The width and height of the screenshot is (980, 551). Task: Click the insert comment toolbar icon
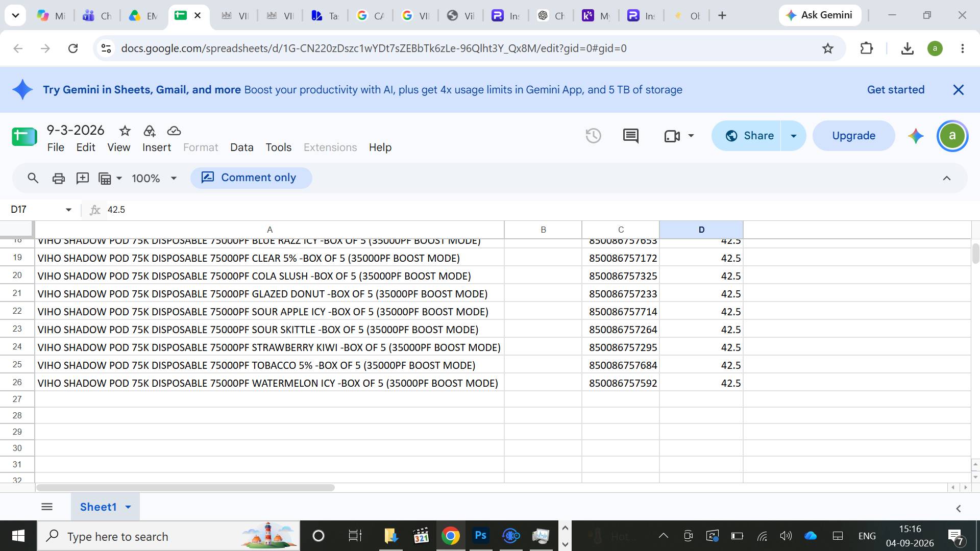83,178
